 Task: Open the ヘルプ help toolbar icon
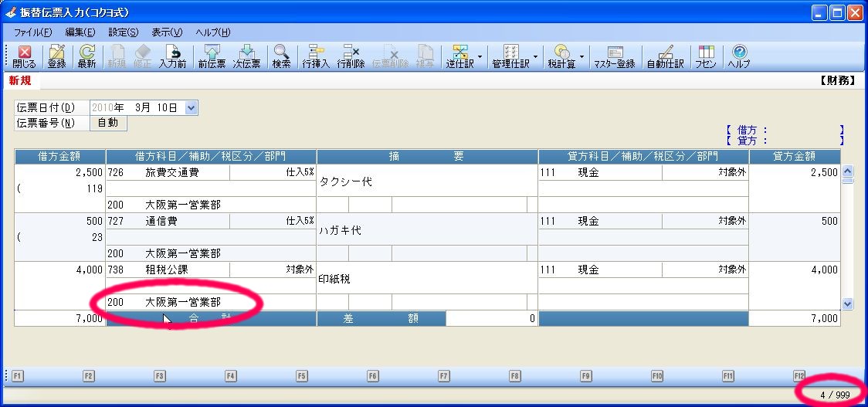(739, 56)
